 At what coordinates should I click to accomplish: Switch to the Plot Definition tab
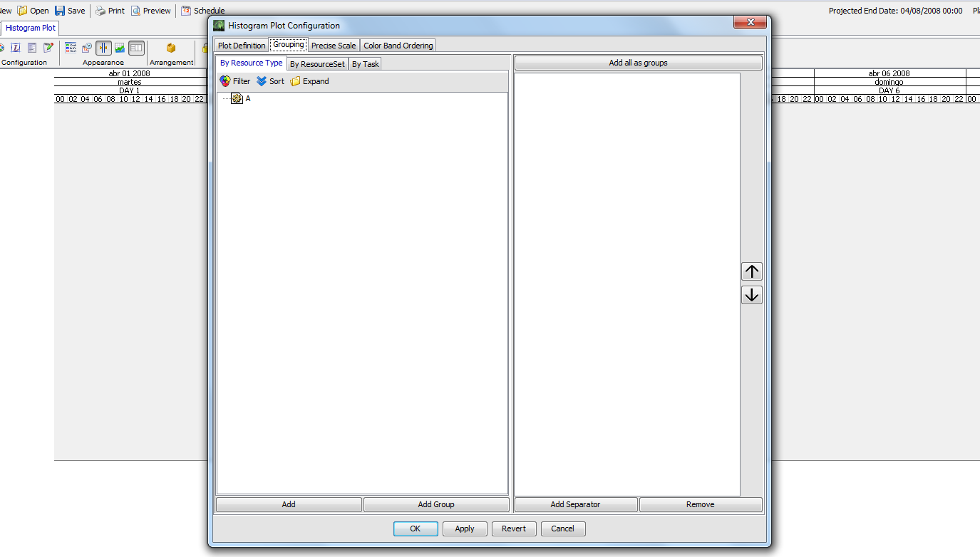(x=242, y=46)
